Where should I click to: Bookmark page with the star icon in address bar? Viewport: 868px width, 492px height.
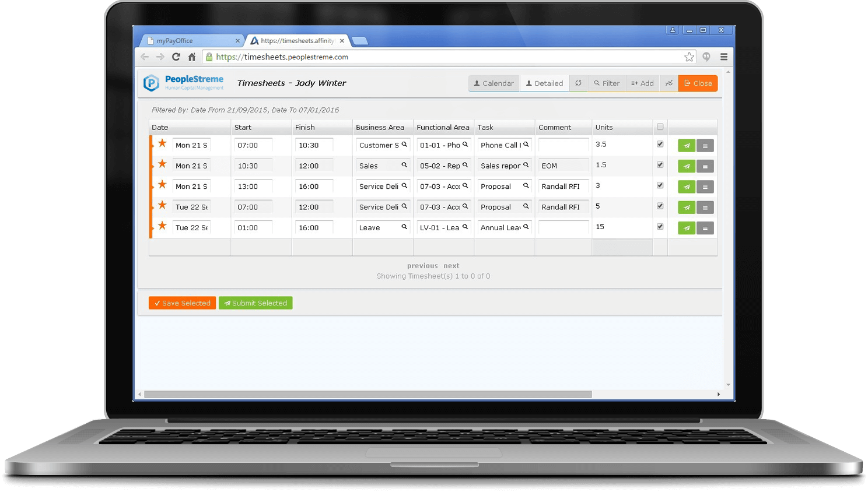tap(689, 57)
